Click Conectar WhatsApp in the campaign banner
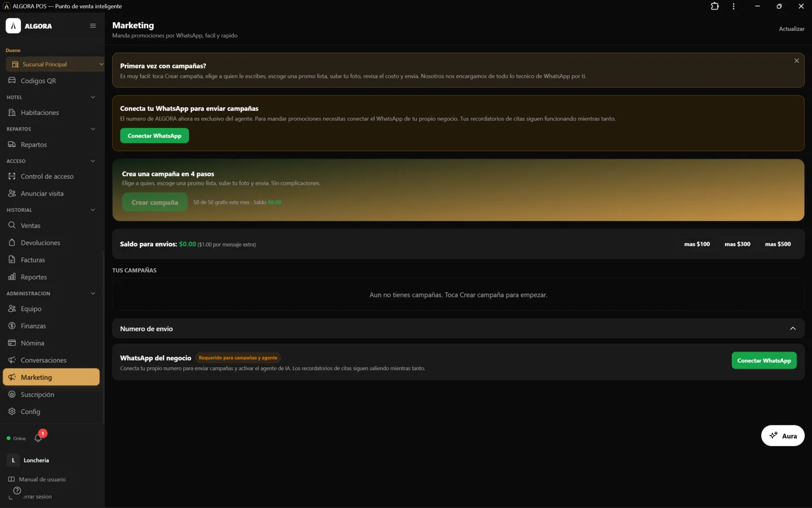The width and height of the screenshot is (812, 508). pyautogui.click(x=154, y=136)
